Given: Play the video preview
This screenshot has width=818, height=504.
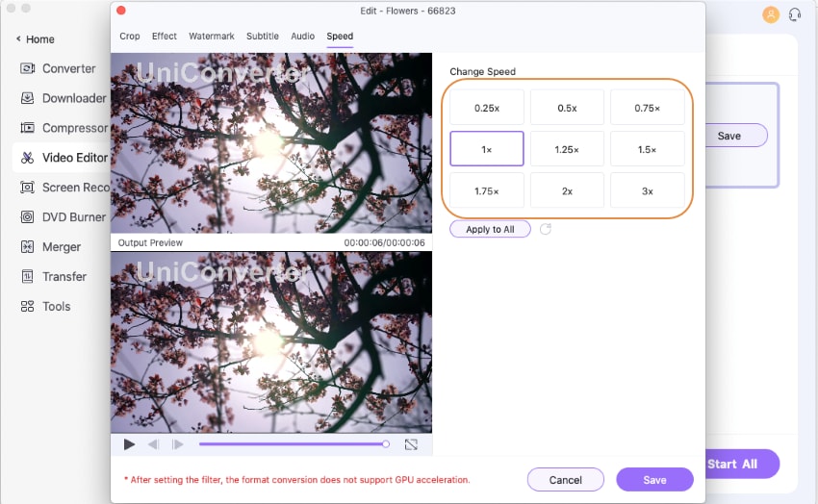Looking at the screenshot, I should tap(129, 444).
